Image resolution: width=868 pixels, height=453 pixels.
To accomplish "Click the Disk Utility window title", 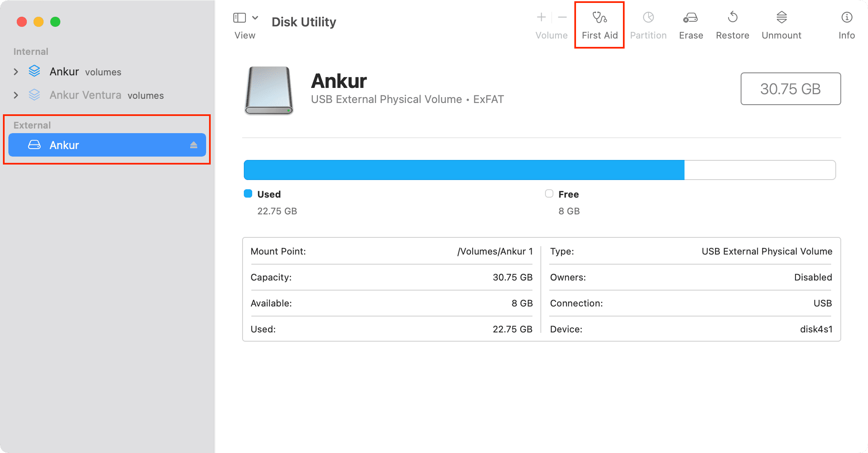I will 304,22.
